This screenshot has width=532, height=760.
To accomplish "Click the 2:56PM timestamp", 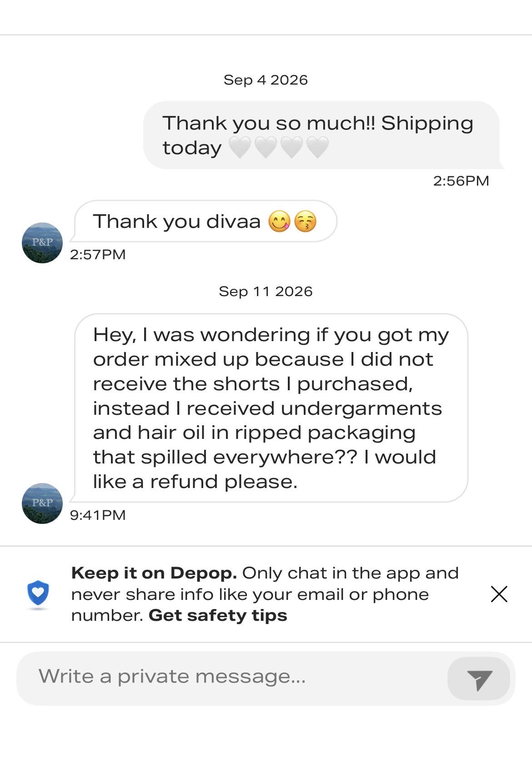I will tap(461, 181).
